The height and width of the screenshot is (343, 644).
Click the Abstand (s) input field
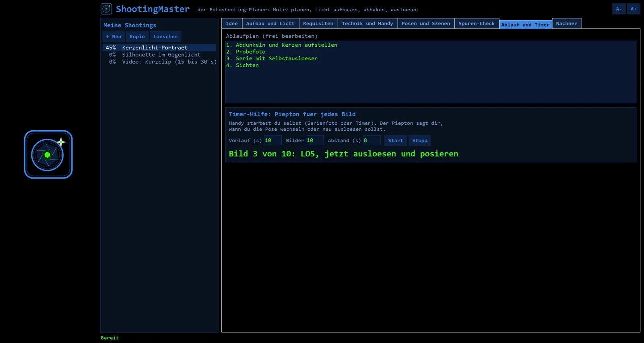click(372, 140)
